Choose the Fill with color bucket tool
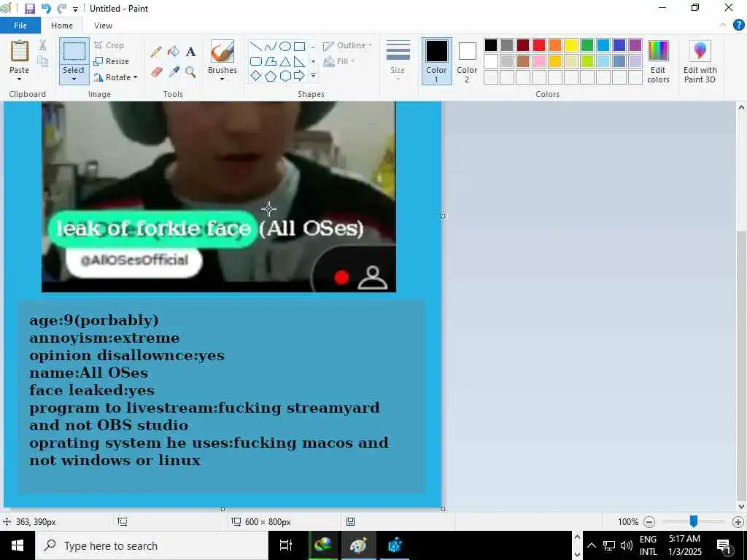747x560 pixels. pyautogui.click(x=174, y=52)
